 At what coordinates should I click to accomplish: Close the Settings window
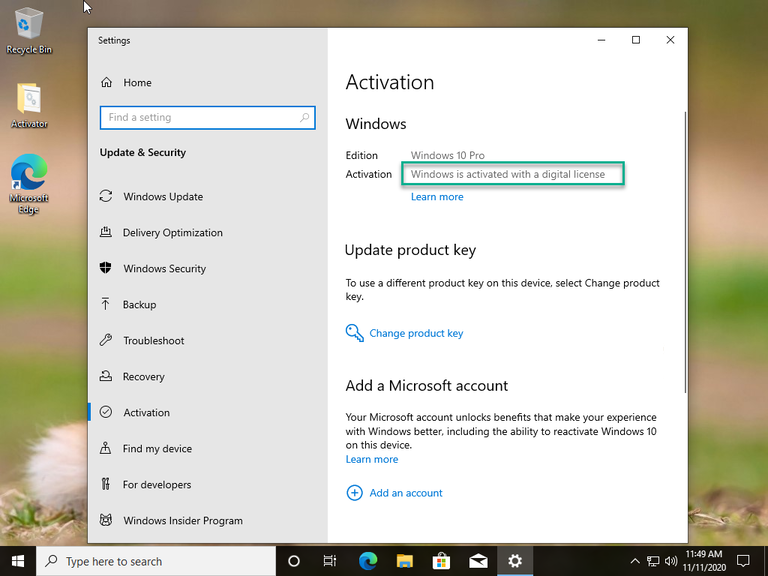pyautogui.click(x=671, y=40)
